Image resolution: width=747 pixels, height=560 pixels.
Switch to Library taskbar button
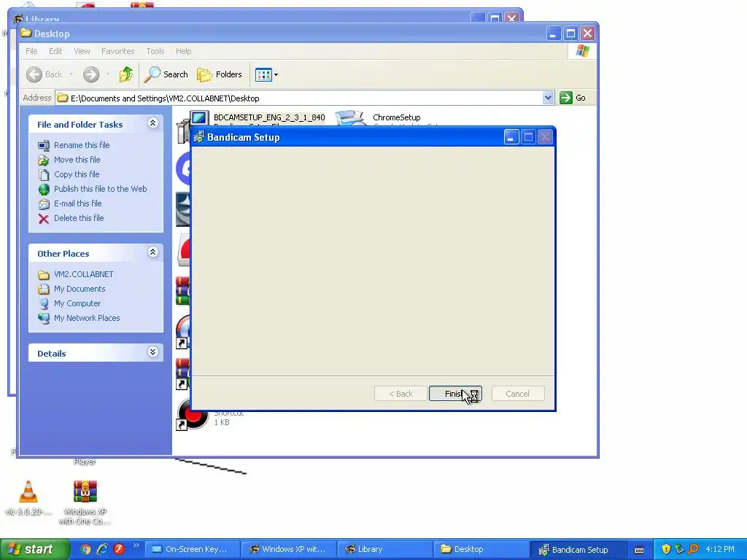[385, 550]
